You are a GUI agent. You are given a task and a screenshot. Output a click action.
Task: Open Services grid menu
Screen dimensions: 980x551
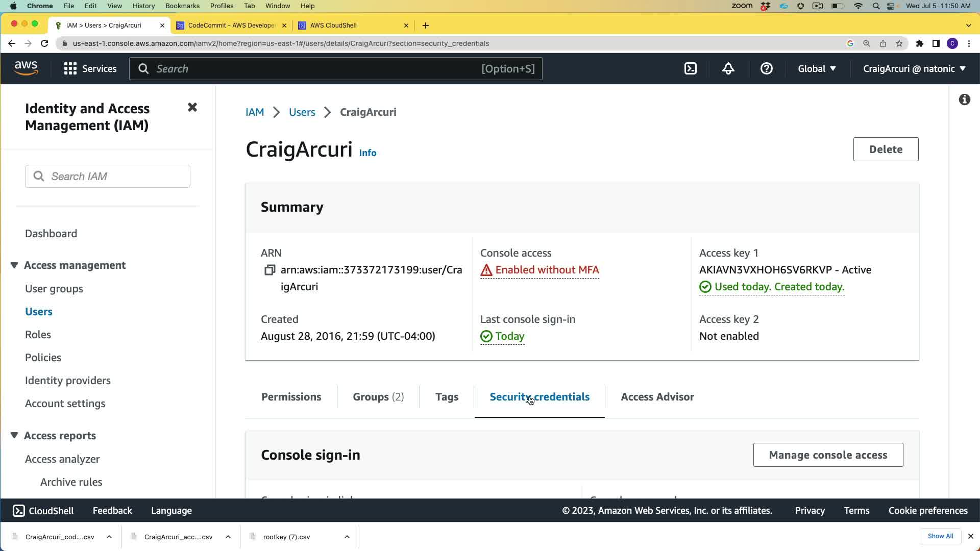tap(90, 68)
